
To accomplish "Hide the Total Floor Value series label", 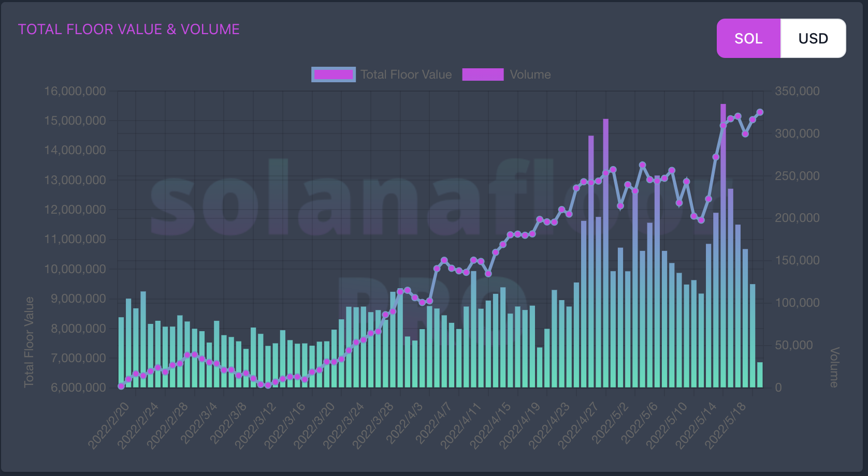I will [406, 75].
